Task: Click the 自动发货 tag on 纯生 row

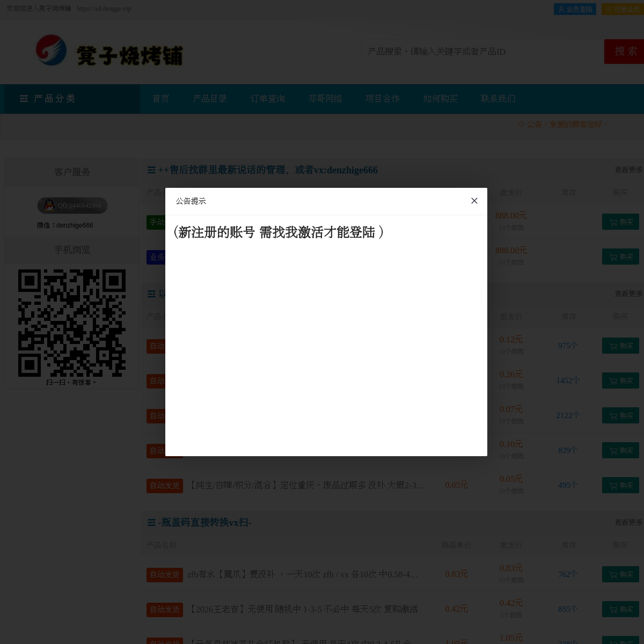Action: tap(165, 486)
